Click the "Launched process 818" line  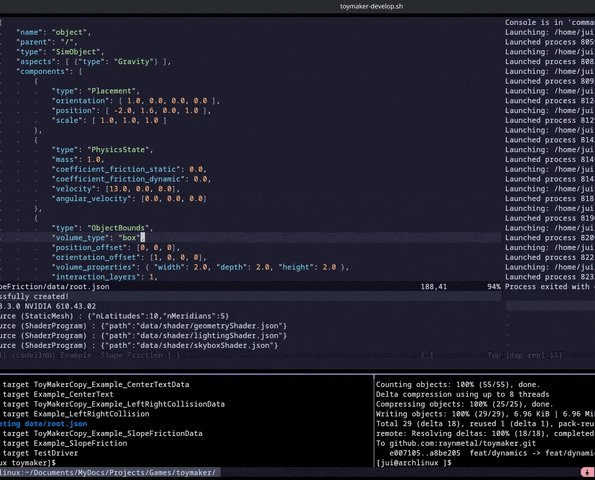point(550,199)
